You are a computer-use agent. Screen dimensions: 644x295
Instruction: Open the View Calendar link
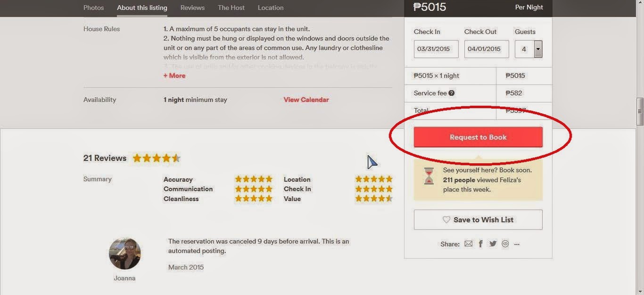click(306, 100)
